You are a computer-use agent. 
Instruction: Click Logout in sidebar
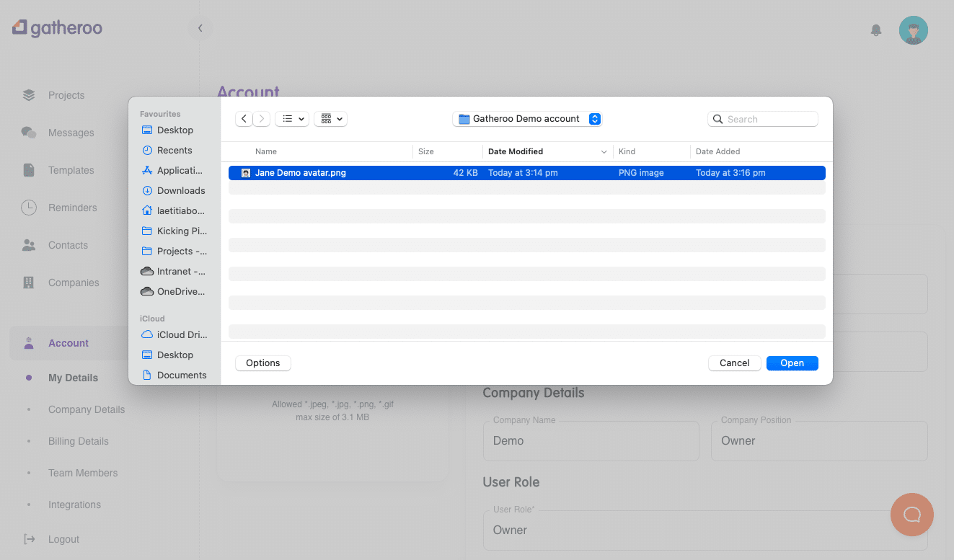click(63, 539)
